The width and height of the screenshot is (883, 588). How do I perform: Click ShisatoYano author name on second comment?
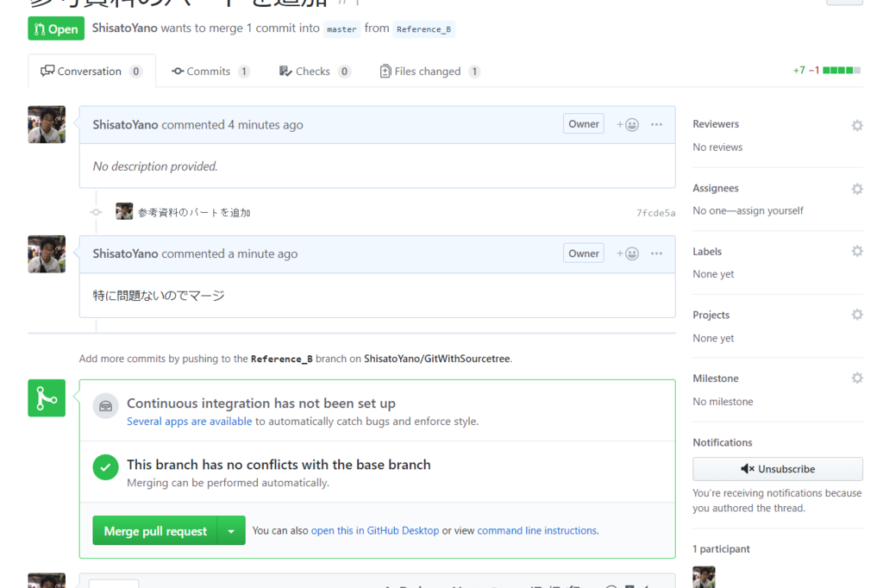pyautogui.click(x=126, y=253)
